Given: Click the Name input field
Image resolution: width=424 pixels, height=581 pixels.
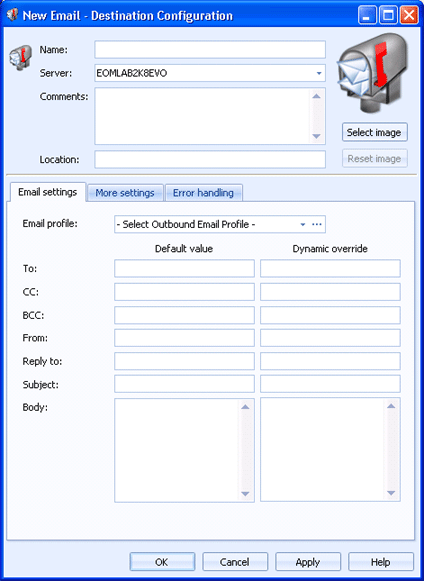Looking at the screenshot, I should pos(210,50).
